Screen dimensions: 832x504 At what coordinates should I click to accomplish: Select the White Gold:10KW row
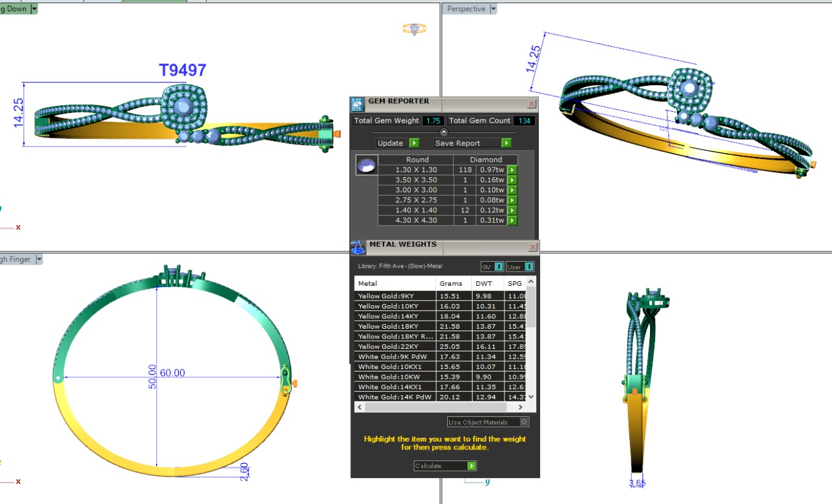[440, 377]
